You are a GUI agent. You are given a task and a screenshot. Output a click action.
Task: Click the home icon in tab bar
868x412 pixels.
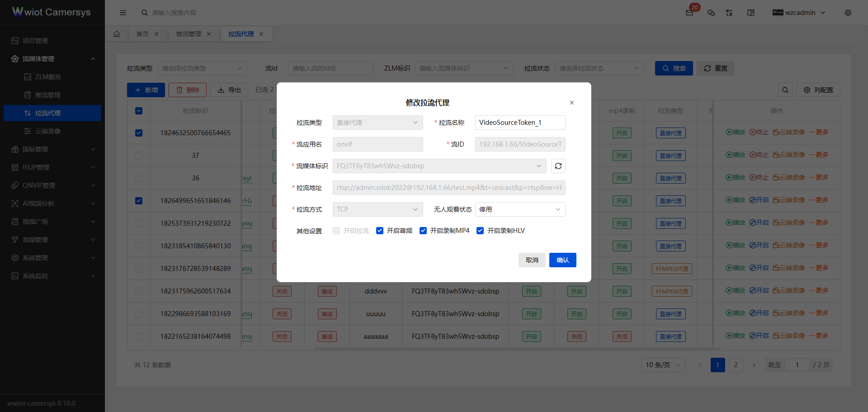coord(117,34)
